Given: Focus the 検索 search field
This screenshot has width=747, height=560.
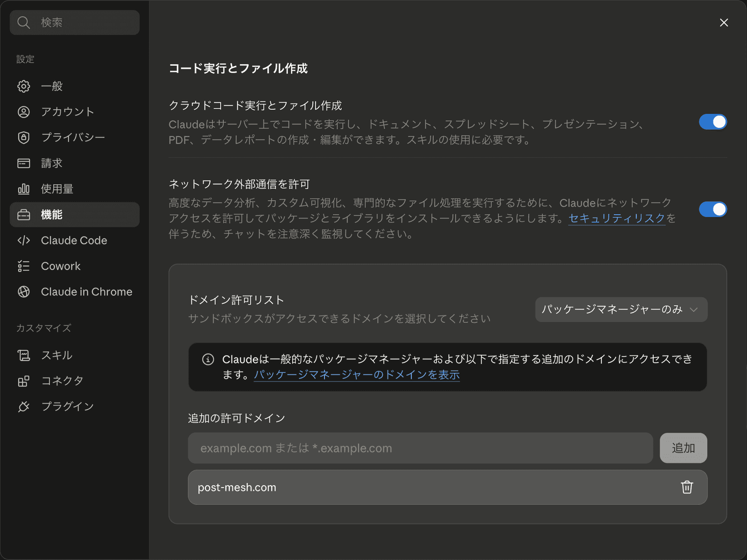Looking at the screenshot, I should (75, 22).
